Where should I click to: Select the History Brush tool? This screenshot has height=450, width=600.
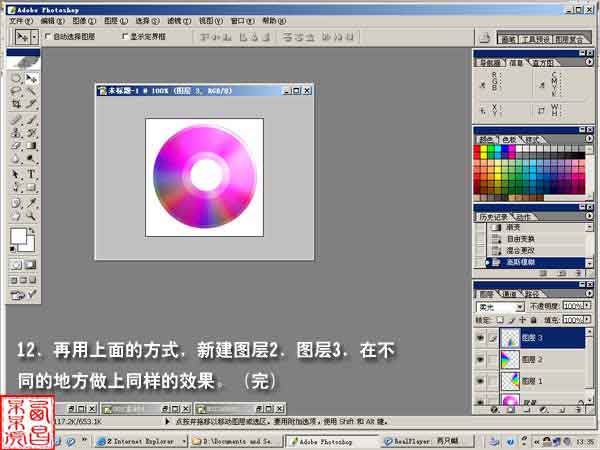click(31, 133)
